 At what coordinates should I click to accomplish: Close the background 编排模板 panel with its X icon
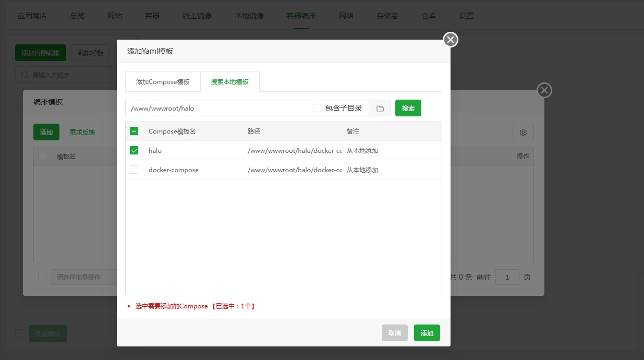click(x=544, y=90)
